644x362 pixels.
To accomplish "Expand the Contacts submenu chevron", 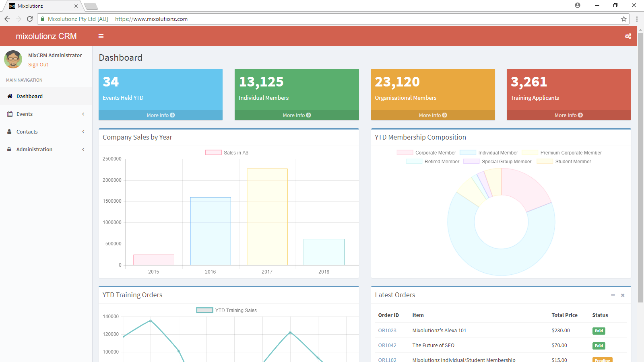I will point(83,132).
